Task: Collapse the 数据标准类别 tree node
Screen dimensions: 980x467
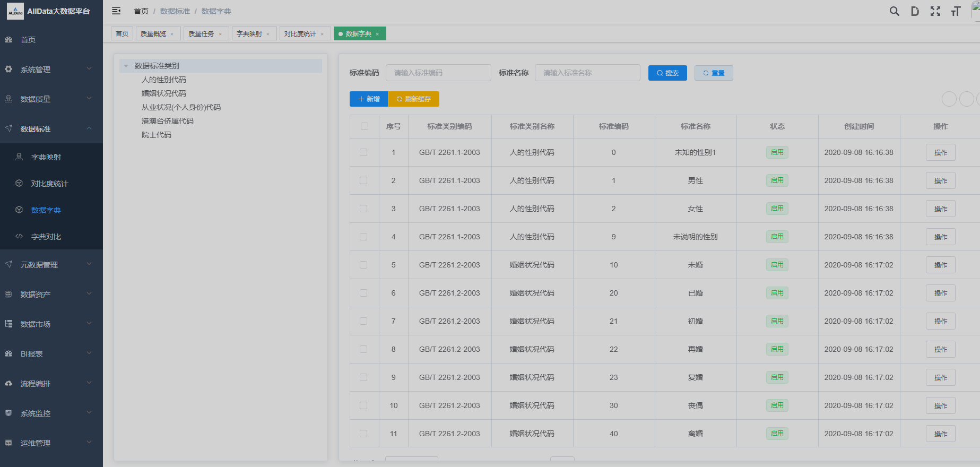Action: [126, 66]
